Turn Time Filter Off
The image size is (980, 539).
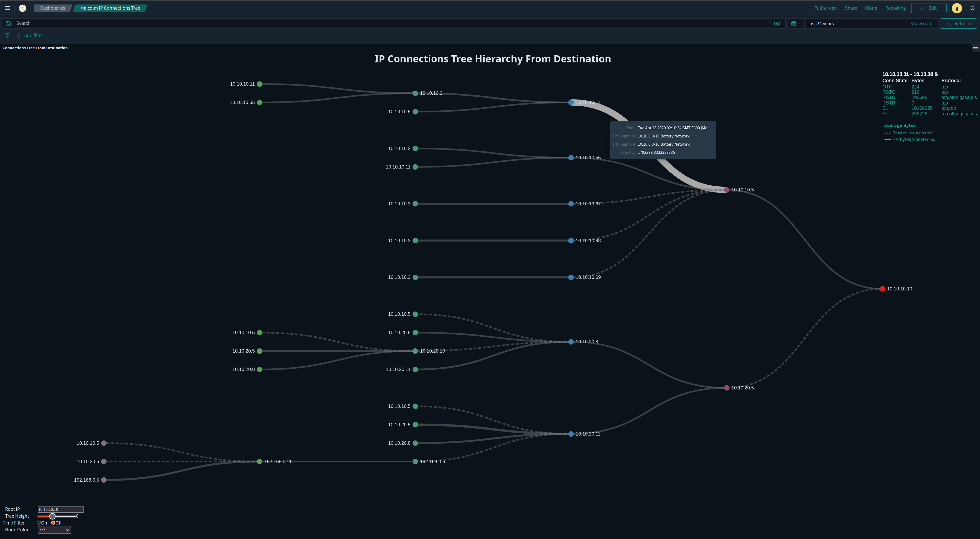53,523
